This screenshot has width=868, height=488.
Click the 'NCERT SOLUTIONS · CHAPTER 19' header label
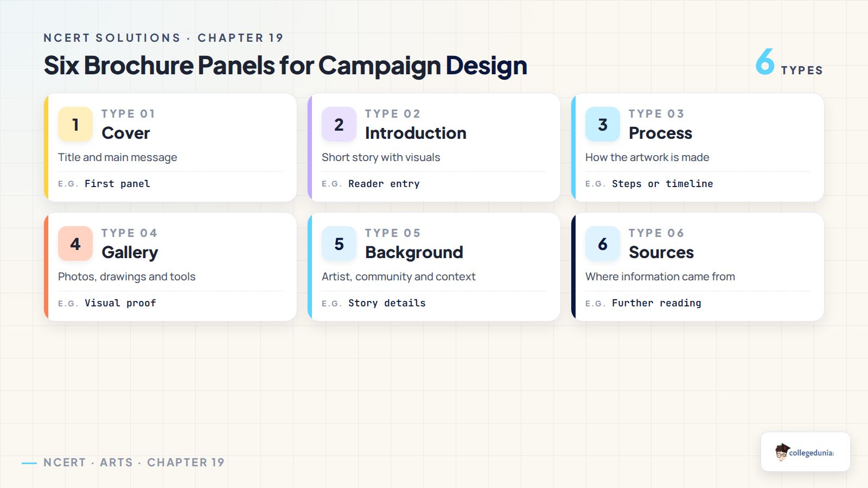point(163,38)
